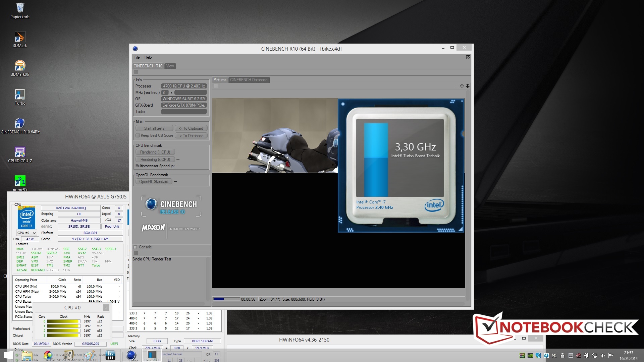
Task: Click the 'CPU Turbo' operating point row
Action: (x=67, y=297)
